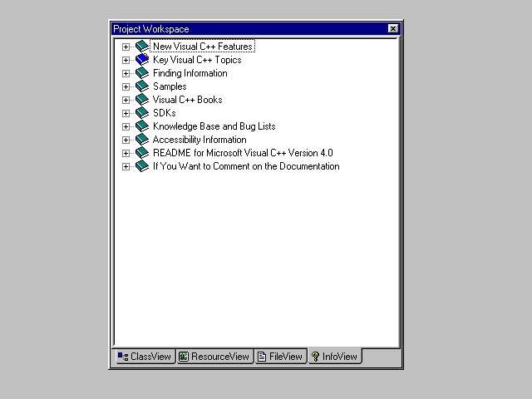Image resolution: width=532 pixels, height=399 pixels.
Task: Expand the SDKs tree node
Action: pos(126,113)
